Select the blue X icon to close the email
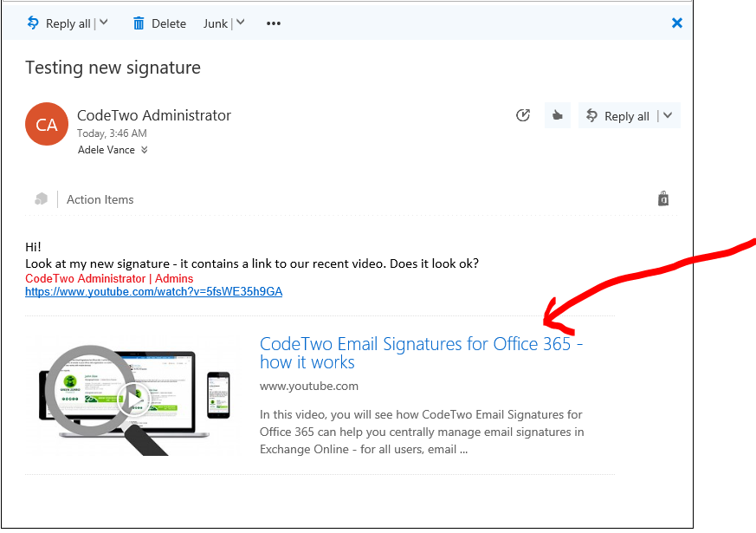 click(x=676, y=23)
